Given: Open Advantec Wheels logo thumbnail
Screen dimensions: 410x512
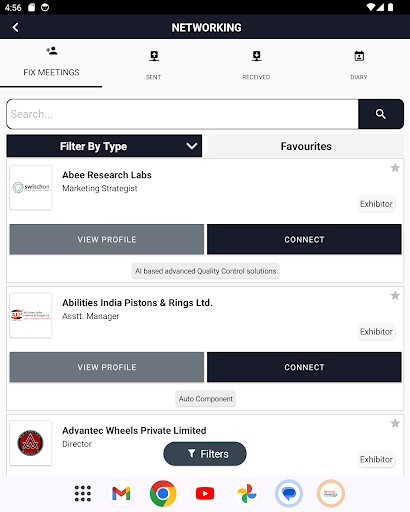Looking at the screenshot, I should point(31,443).
